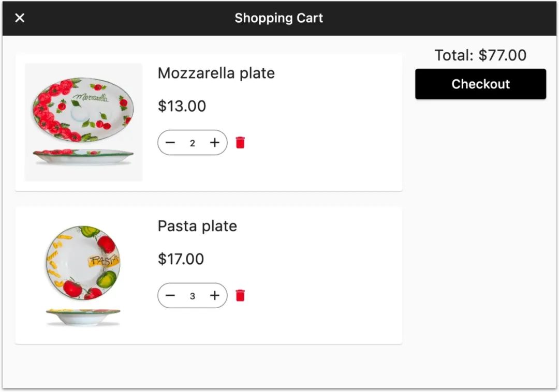Click the $13.00 price of Mozzarella plate
The height and width of the screenshot is (392, 559).
182,106
